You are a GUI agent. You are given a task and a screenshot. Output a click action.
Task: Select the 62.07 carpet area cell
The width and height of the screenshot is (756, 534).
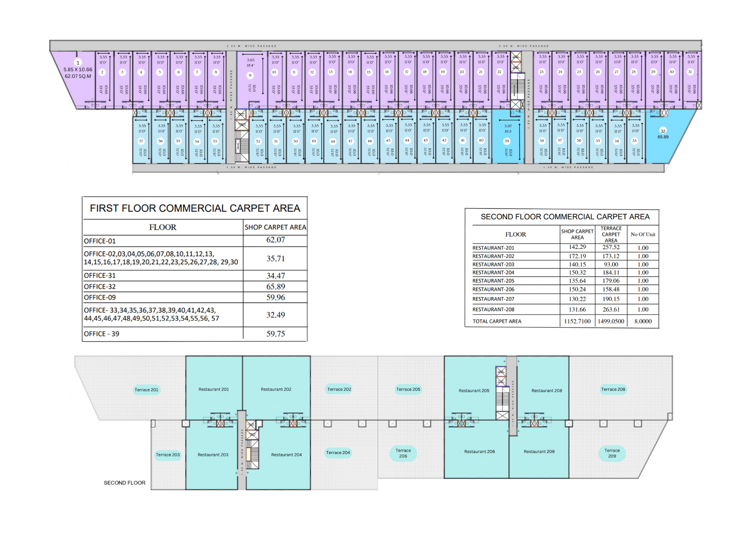pyautogui.click(x=275, y=240)
